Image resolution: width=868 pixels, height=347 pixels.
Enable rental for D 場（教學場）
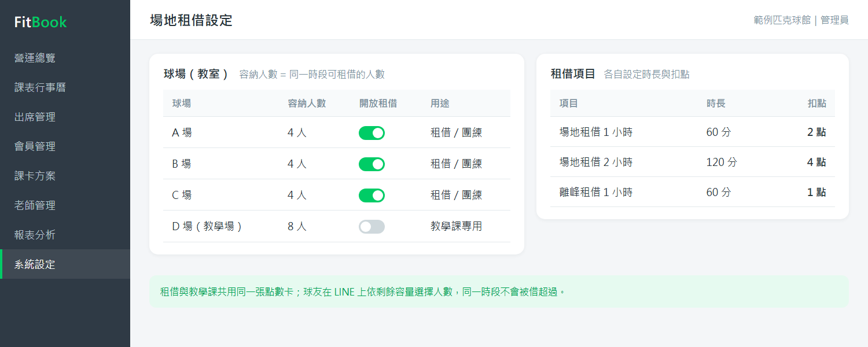(372, 227)
